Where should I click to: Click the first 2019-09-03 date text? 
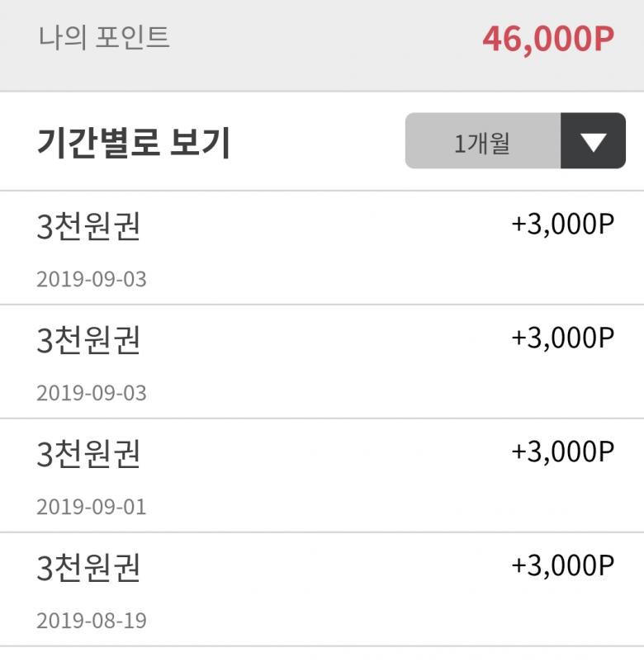(92, 279)
